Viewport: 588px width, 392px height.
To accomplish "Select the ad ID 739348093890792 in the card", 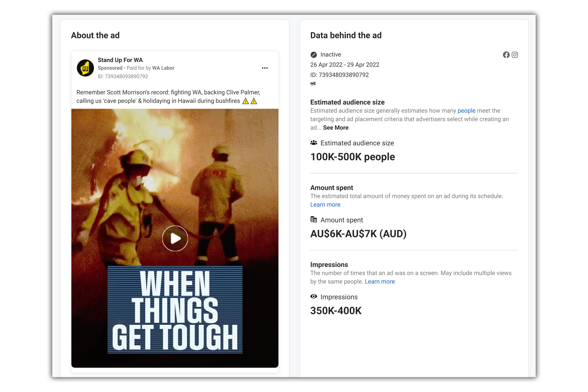I will click(x=123, y=76).
